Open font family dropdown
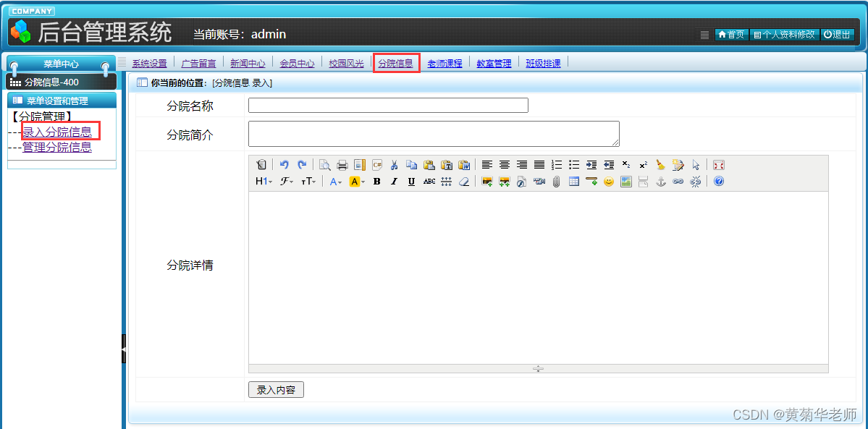 (x=286, y=182)
